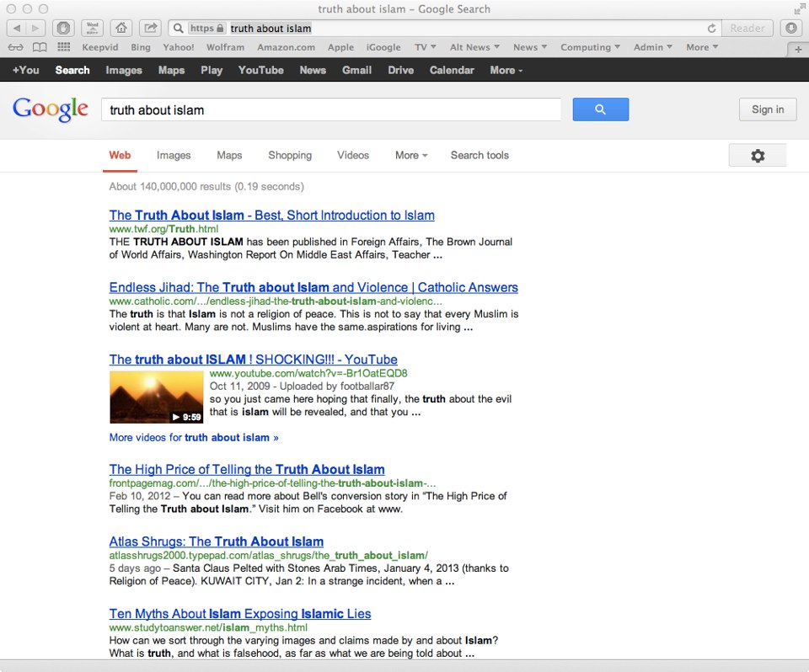Expand the More search filter dropdown
Screen dimensions: 809x672
coord(411,155)
